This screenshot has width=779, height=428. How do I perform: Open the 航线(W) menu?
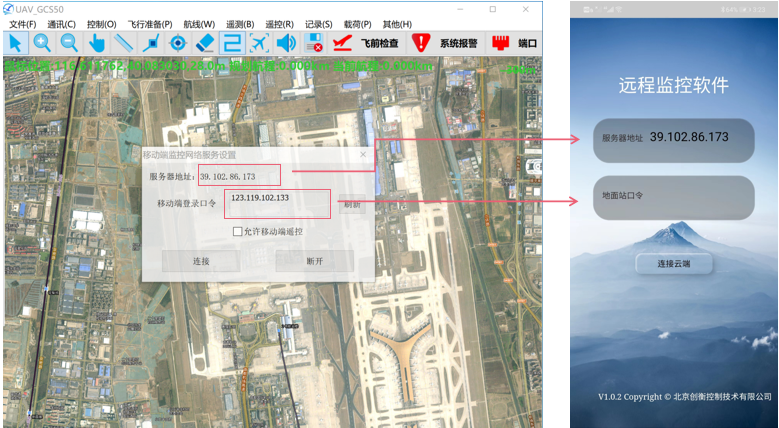click(x=199, y=24)
